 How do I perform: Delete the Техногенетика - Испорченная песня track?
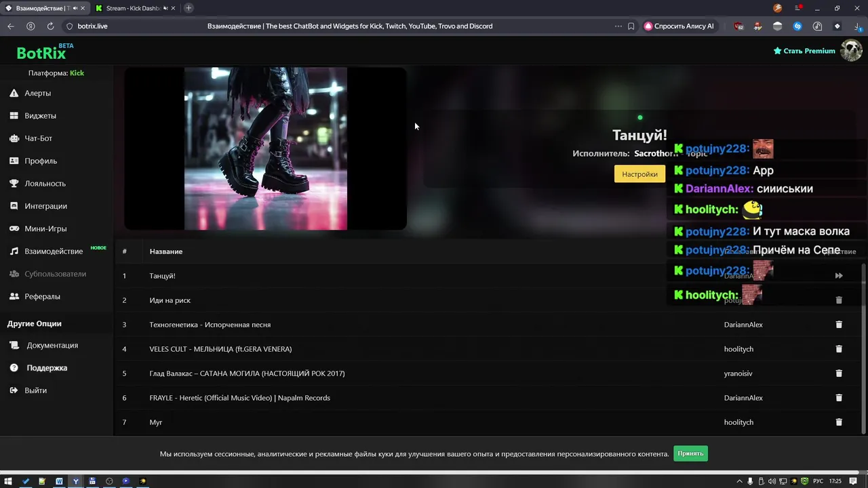point(839,325)
